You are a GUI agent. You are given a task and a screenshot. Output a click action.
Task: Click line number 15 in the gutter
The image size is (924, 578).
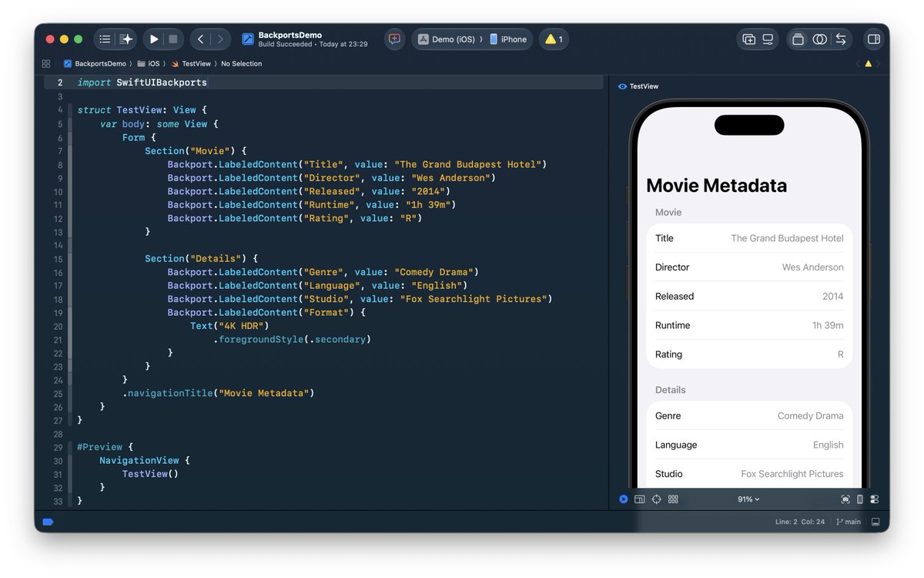tap(59, 259)
